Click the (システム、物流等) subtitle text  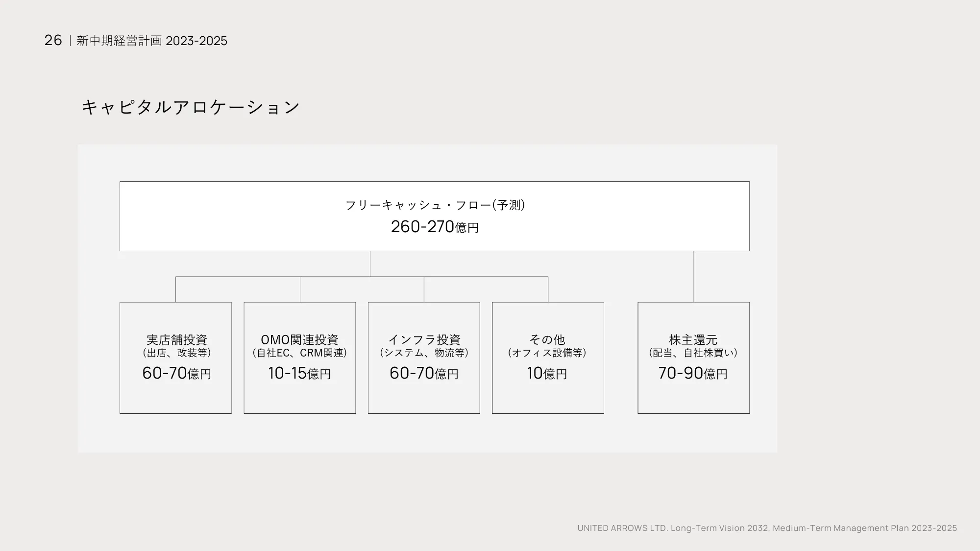[424, 352]
